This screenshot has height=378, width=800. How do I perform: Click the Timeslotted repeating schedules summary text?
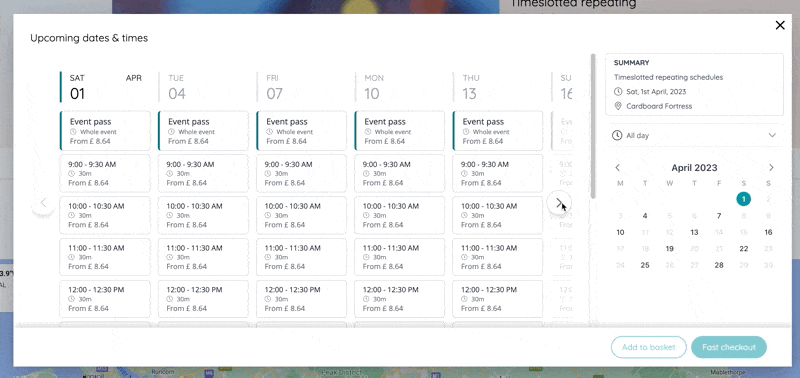(x=668, y=78)
